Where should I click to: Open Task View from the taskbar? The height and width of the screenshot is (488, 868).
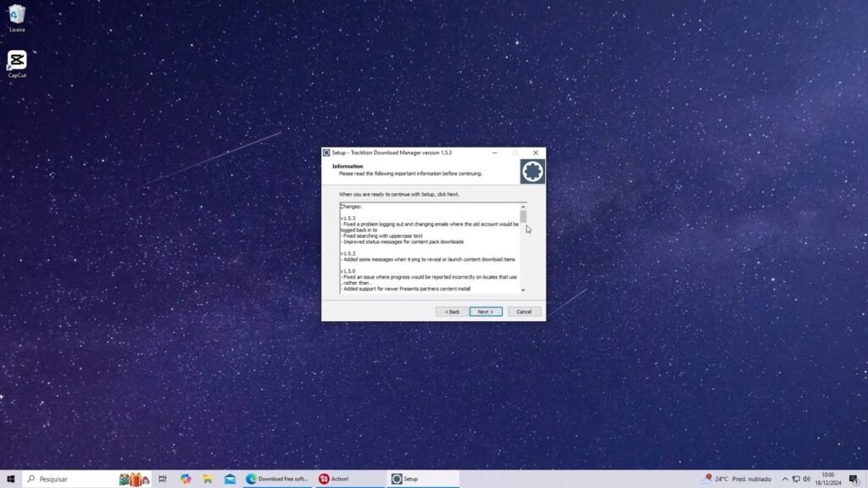click(162, 480)
